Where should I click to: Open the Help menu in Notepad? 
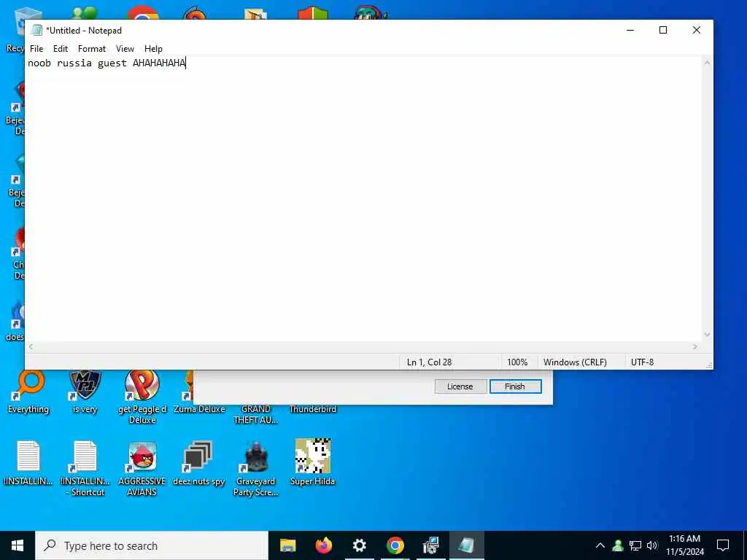153,49
